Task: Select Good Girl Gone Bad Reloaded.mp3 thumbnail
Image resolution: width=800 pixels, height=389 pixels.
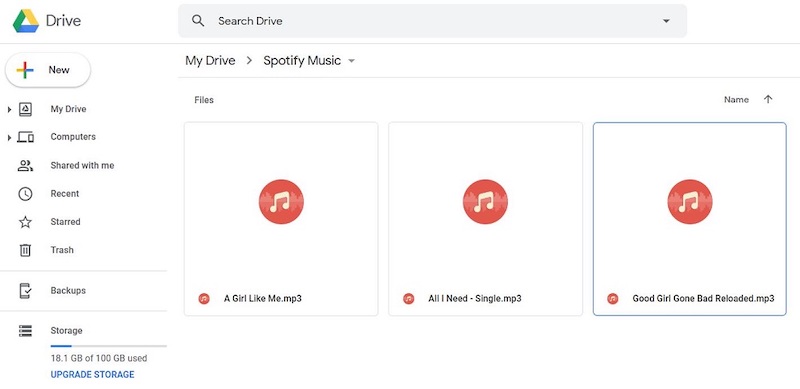Action: [x=690, y=202]
